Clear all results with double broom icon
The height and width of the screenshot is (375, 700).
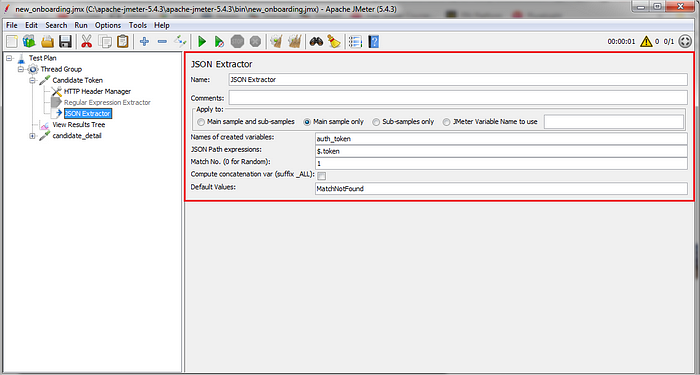click(x=295, y=42)
